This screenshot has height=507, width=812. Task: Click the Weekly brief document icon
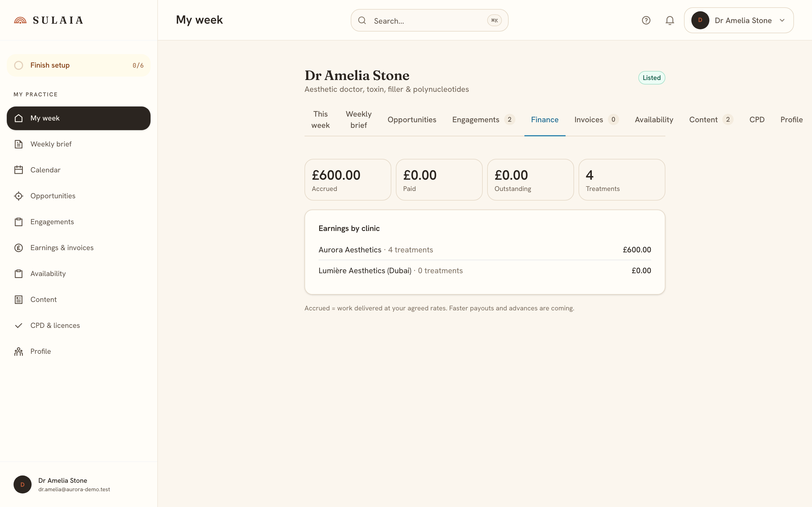point(18,144)
